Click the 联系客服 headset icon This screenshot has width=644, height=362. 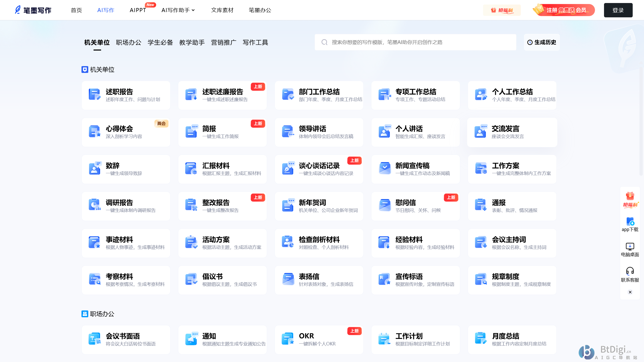(x=630, y=271)
